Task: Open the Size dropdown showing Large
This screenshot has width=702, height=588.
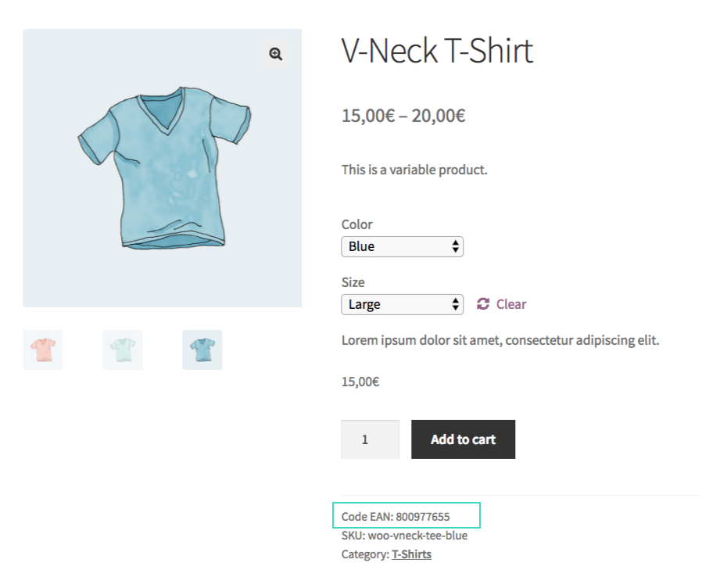Action: pos(403,304)
